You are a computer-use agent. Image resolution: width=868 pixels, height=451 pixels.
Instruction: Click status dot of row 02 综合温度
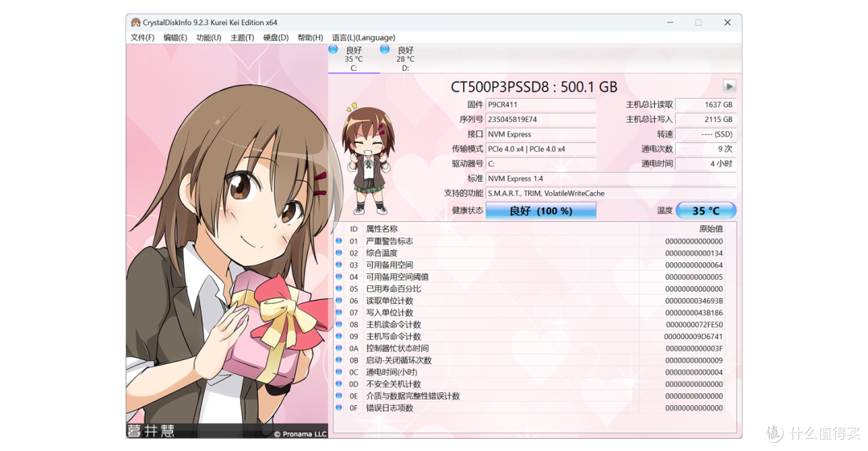click(x=339, y=252)
